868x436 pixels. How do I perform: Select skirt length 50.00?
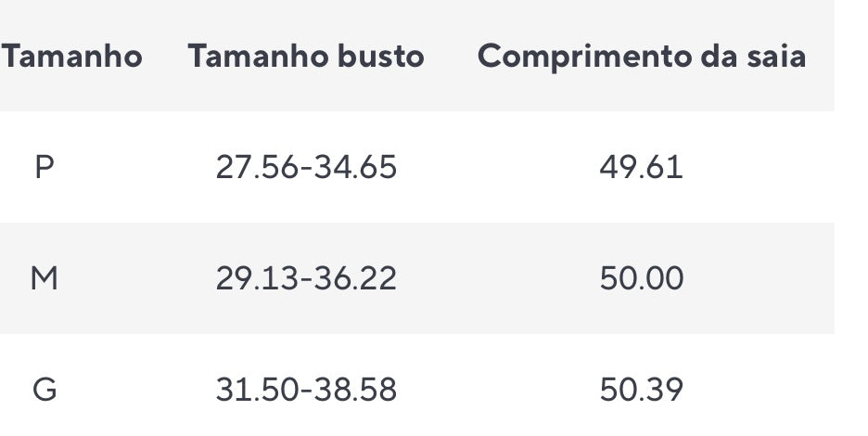click(642, 278)
